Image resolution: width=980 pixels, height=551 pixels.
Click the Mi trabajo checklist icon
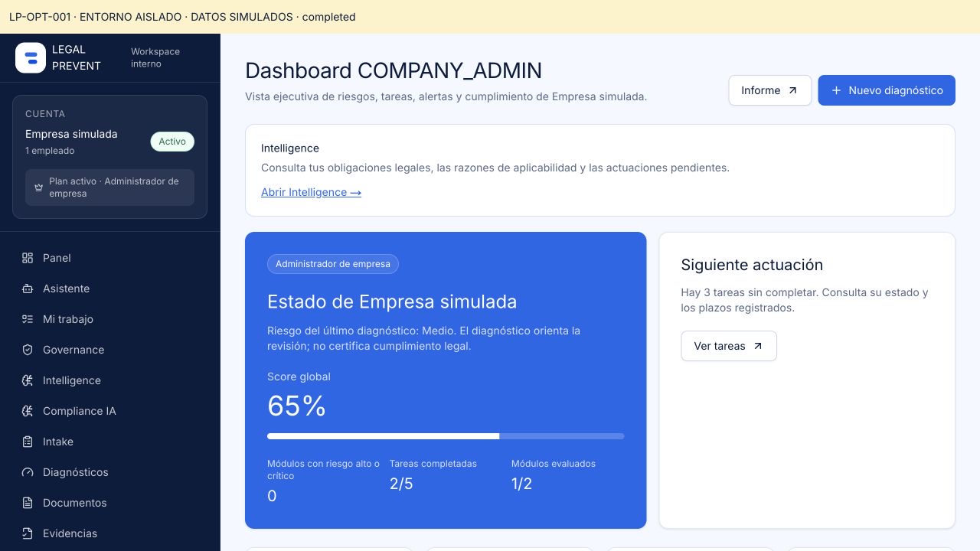pos(28,319)
